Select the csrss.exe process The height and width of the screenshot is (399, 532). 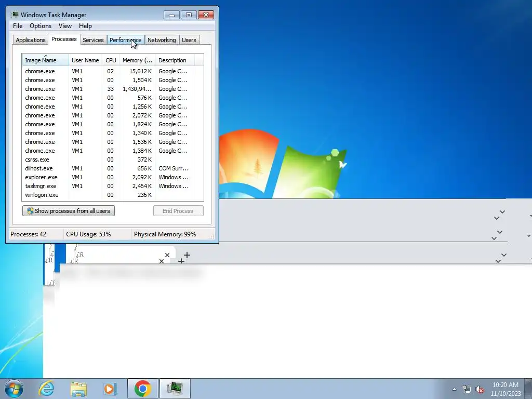point(108,159)
